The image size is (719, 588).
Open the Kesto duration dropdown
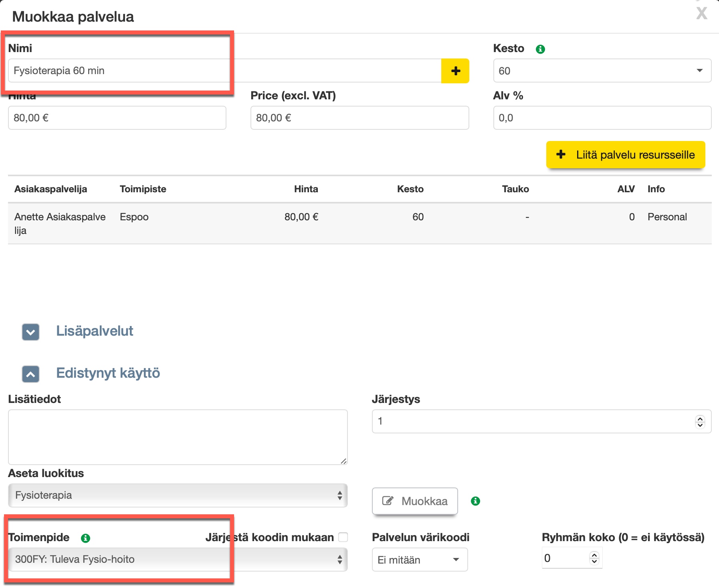[602, 71]
